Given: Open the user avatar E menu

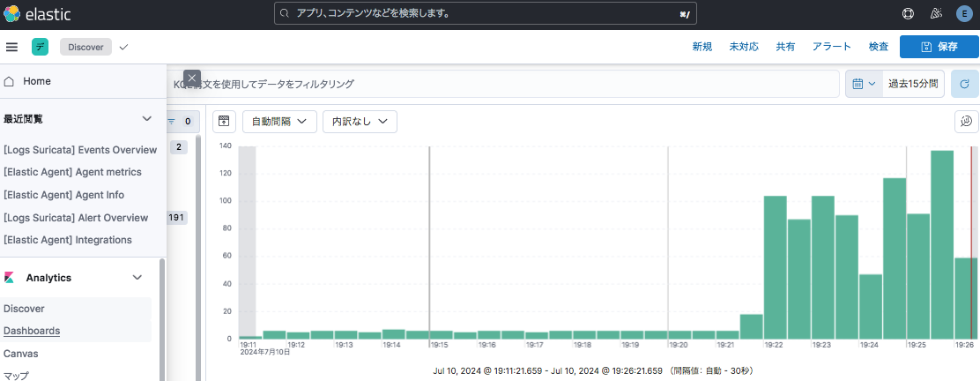Looking at the screenshot, I should pos(964,14).
